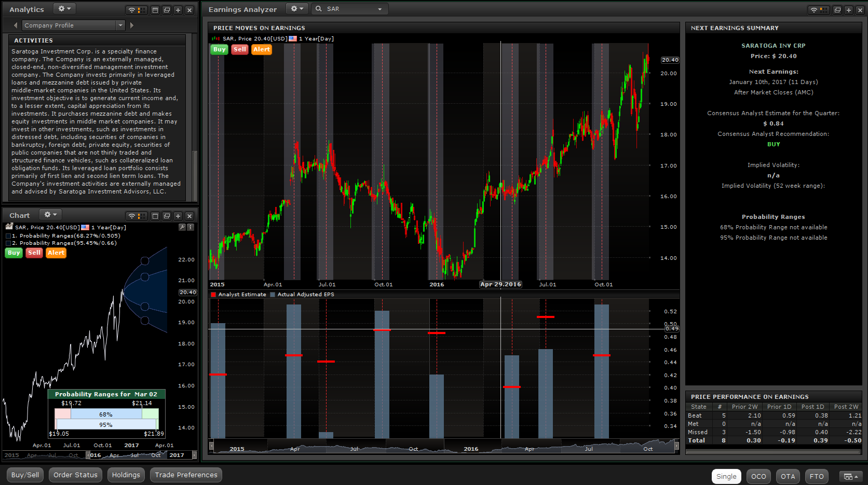Click Chart timeline right scroll arrow
Viewport: 868px width, 485px height.
click(195, 455)
